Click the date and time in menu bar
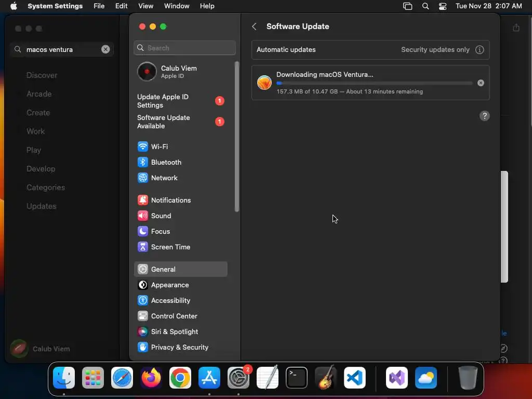The height and width of the screenshot is (399, 532). click(488, 6)
